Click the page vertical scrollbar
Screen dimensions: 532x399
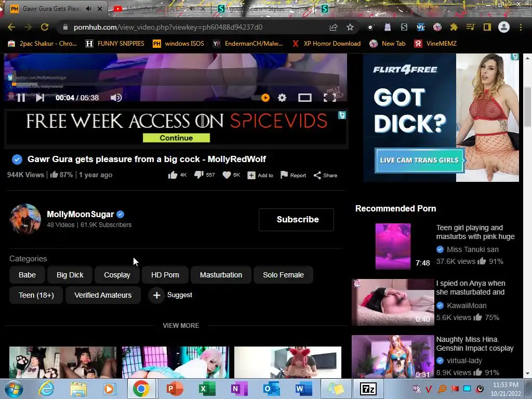point(528,107)
